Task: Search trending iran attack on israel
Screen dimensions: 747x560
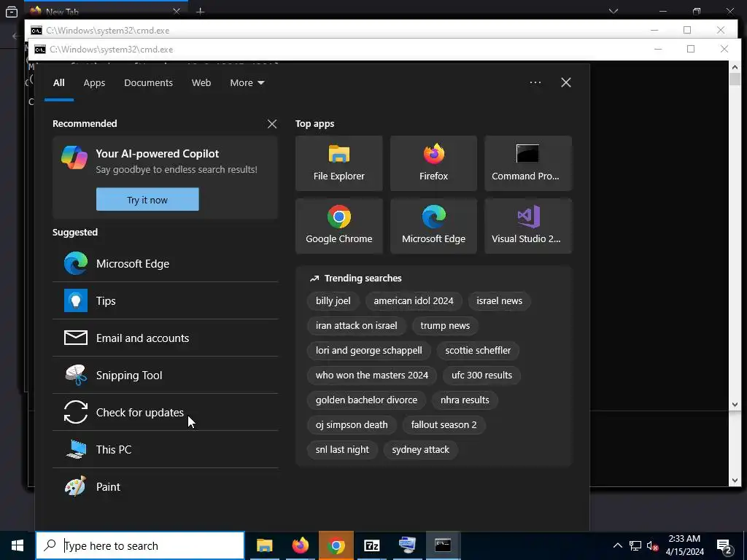Action: [356, 326]
